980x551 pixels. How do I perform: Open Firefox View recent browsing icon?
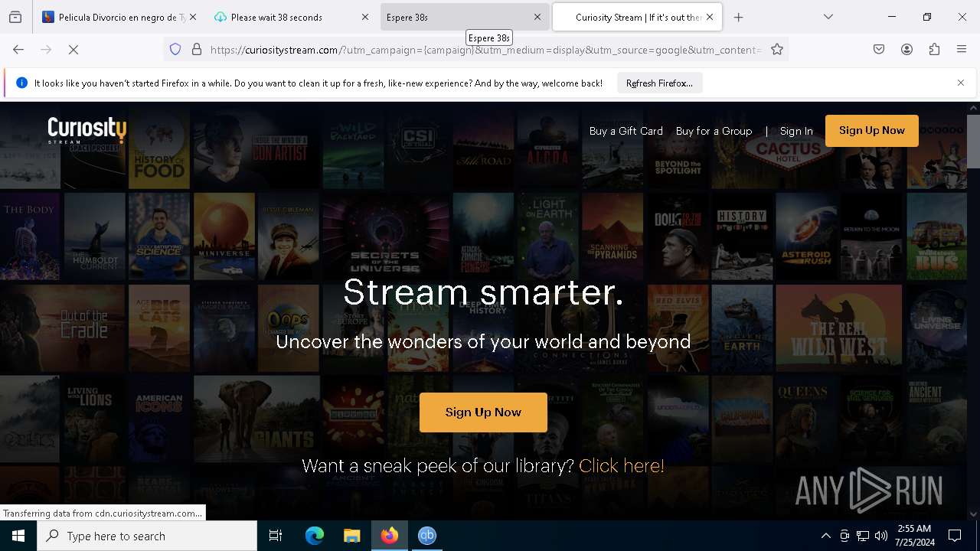[x=15, y=17]
